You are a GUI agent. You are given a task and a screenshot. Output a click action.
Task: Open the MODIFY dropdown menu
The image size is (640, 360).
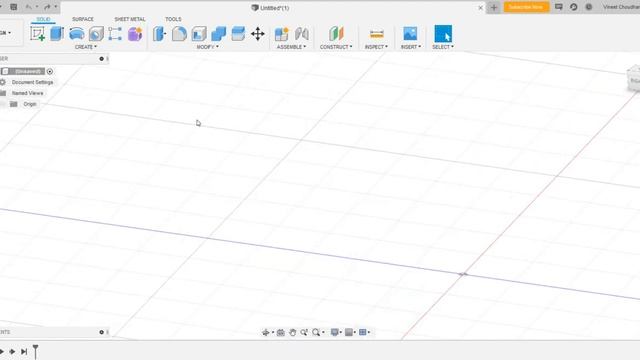207,47
